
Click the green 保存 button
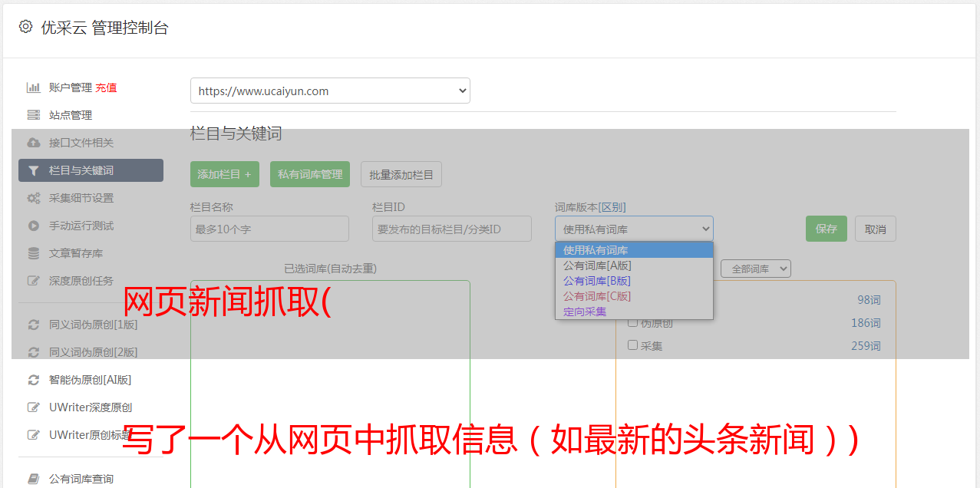coord(827,229)
